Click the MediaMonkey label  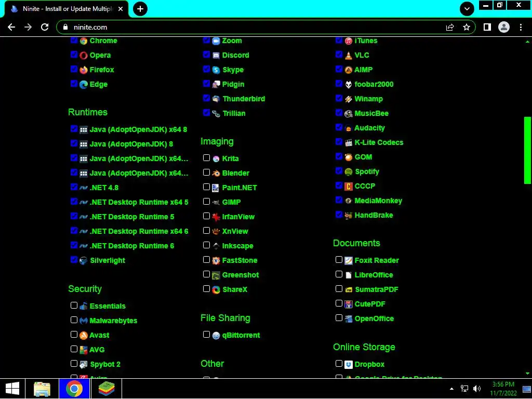378,201
